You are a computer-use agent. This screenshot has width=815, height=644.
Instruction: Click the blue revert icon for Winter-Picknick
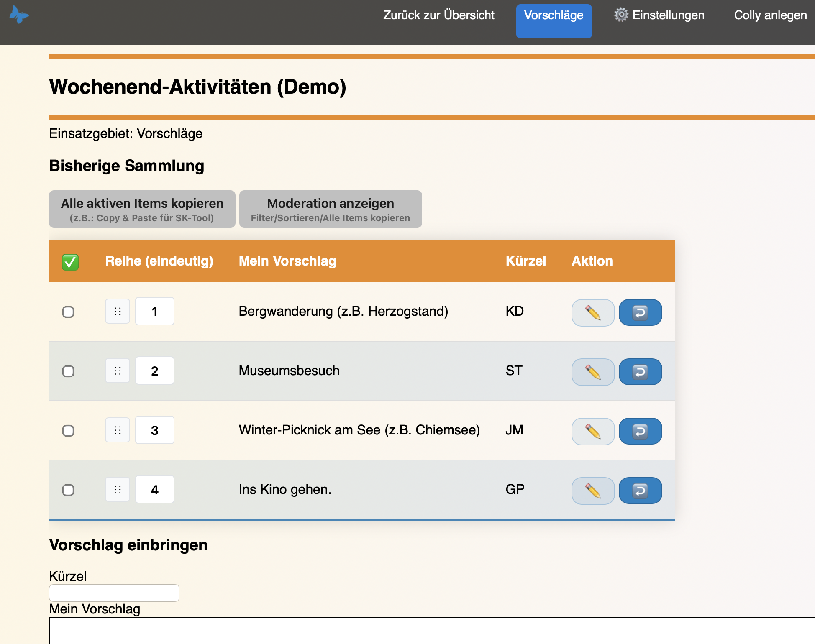click(640, 431)
